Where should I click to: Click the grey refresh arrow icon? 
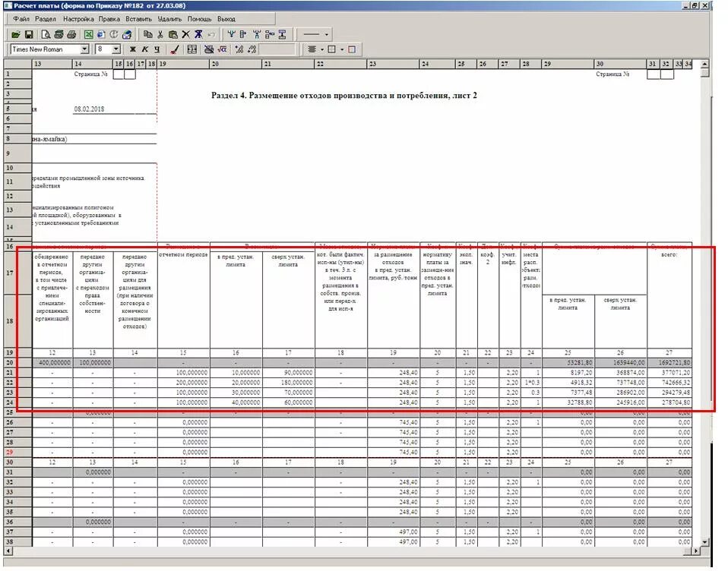[113, 34]
